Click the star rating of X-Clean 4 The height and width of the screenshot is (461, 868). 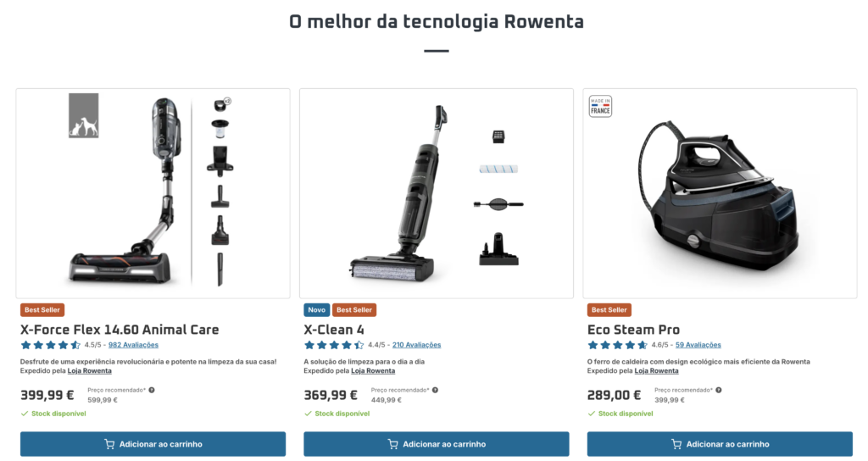pos(334,346)
